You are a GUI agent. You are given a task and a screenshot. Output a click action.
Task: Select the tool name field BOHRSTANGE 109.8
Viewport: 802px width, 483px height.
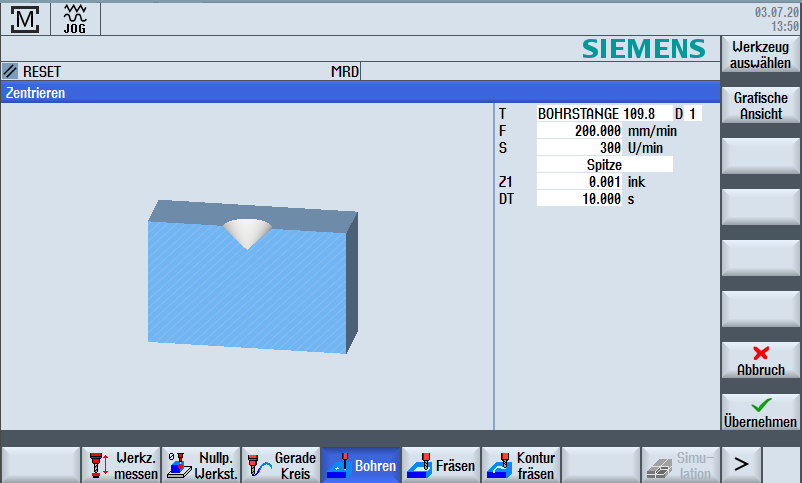pyautogui.click(x=605, y=114)
